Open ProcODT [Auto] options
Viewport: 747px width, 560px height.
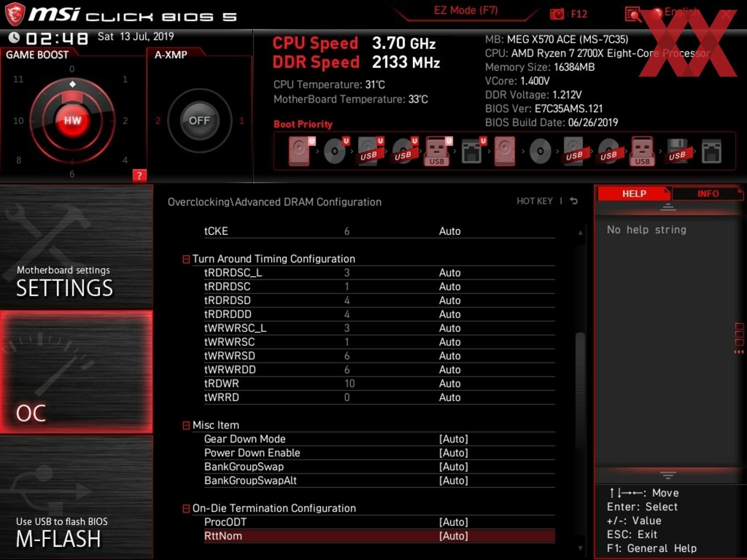tap(454, 522)
